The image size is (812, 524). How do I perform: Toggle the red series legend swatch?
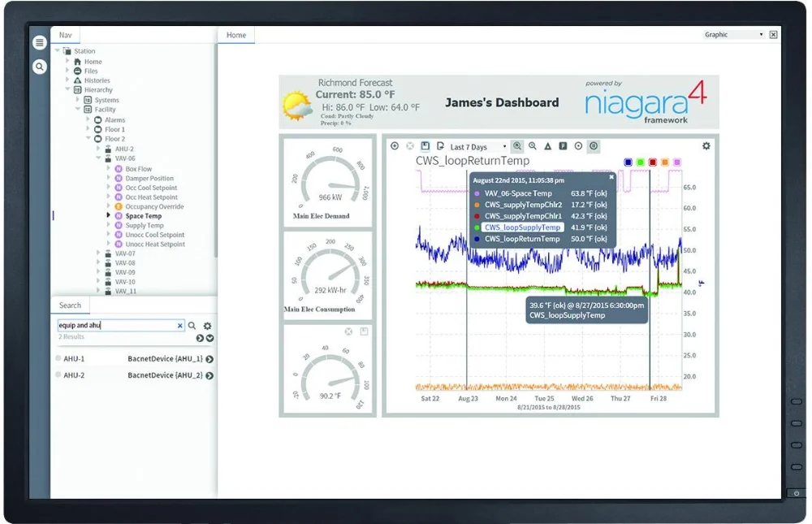[653, 162]
